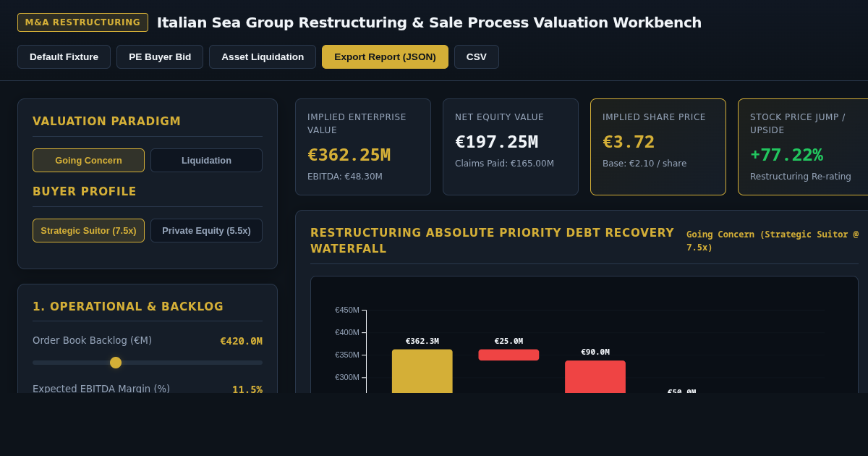This screenshot has width=868, height=456.
Task: Export data as CSV
Action: coord(477,57)
